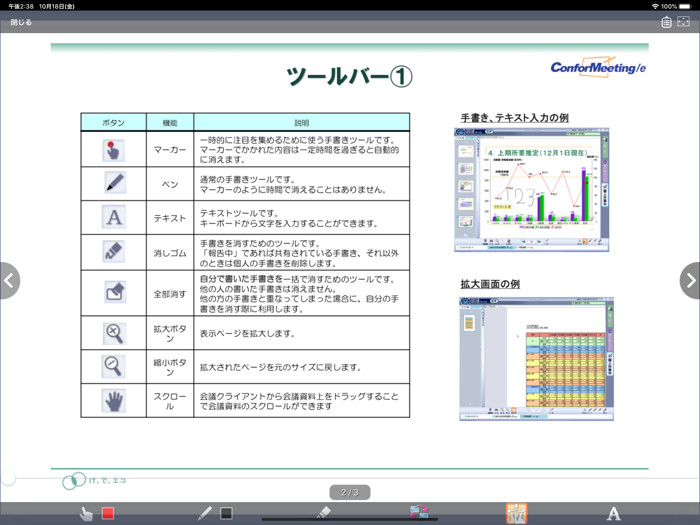Tap the status bar clock 午後2:38
This screenshot has width=700, height=525.
pos(21,6)
